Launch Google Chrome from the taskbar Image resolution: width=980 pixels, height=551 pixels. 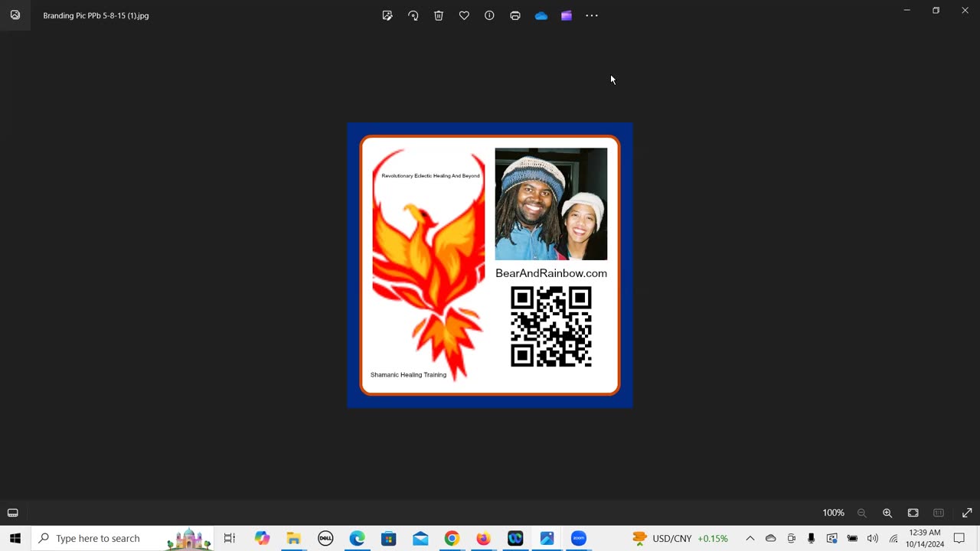pyautogui.click(x=452, y=538)
